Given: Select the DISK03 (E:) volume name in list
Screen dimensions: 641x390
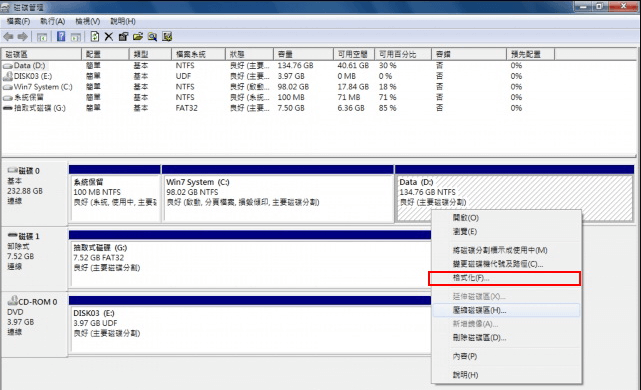Looking at the screenshot, I should [x=33, y=76].
